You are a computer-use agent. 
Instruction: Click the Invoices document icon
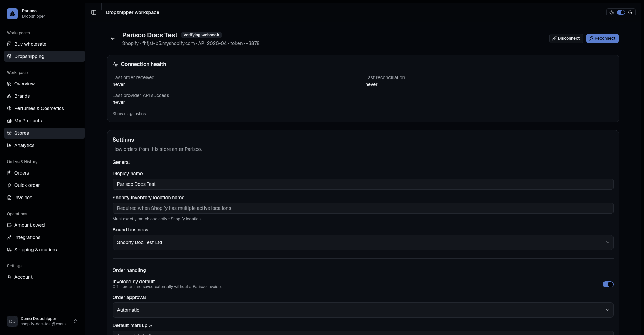click(x=9, y=198)
